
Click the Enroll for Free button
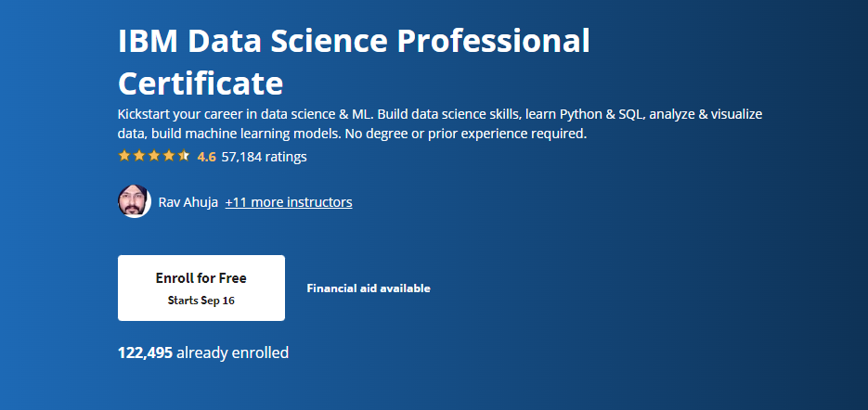[x=201, y=288]
